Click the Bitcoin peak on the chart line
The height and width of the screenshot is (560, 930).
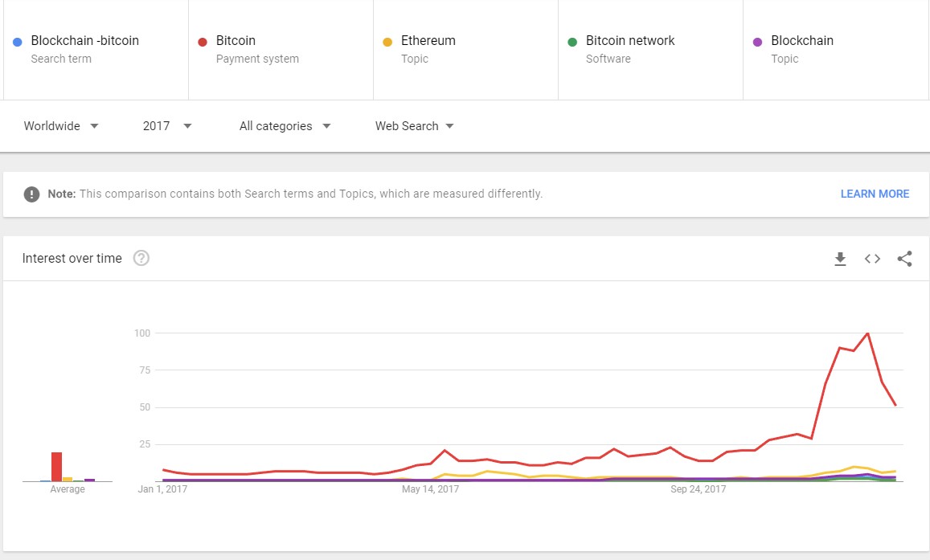867,333
